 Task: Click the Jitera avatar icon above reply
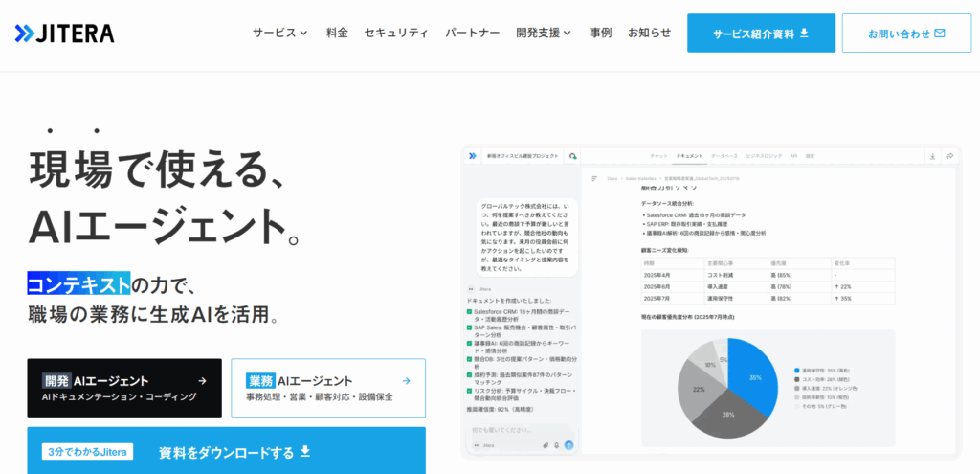[x=471, y=289]
